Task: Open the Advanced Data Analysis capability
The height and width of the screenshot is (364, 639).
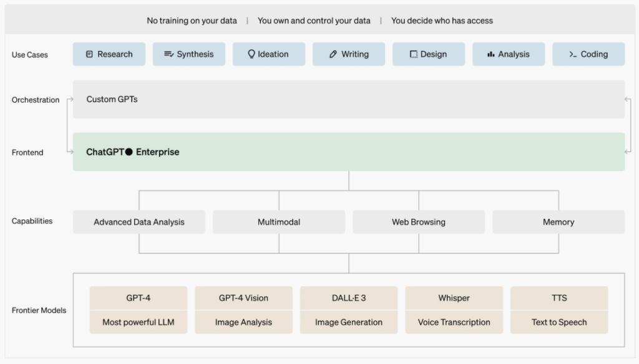Action: tap(139, 222)
